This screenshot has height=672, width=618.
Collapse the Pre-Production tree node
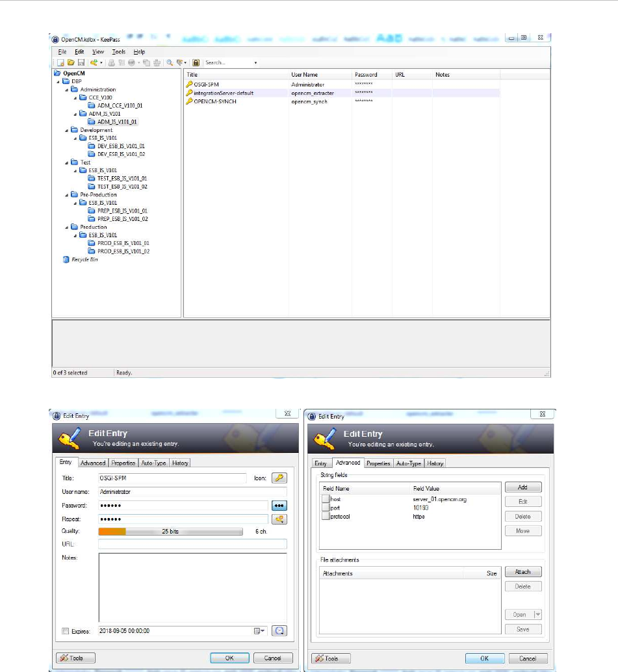tap(67, 195)
